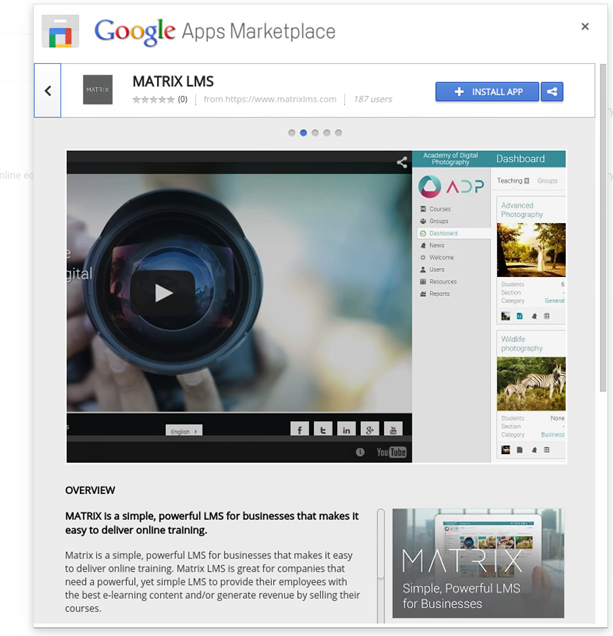Close the Apps Marketplace dialog
The image size is (613, 636).
(x=585, y=26)
